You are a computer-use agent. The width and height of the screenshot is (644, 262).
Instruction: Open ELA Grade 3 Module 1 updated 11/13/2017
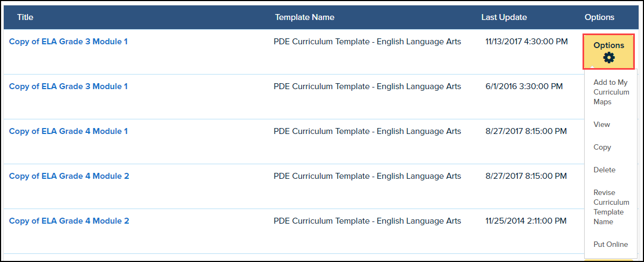[x=68, y=42]
